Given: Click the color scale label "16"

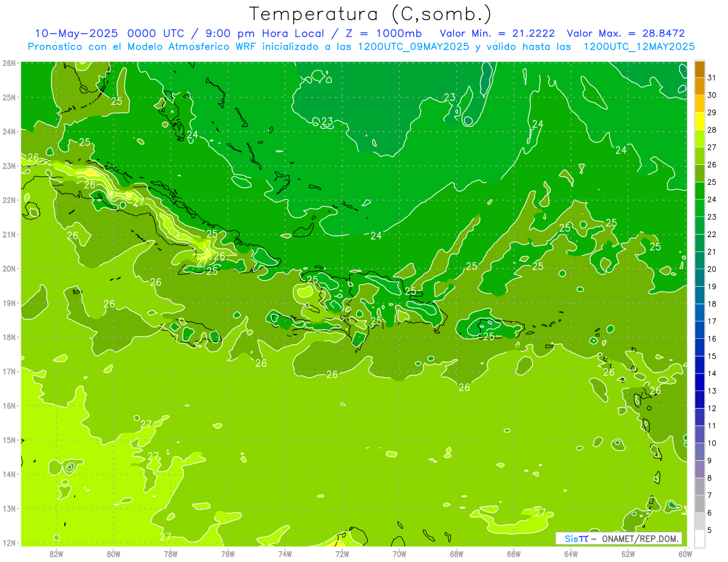Looking at the screenshot, I should (712, 338).
